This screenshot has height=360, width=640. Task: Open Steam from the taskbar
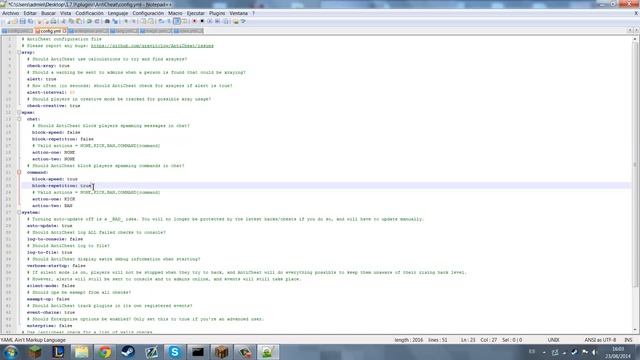click(128, 352)
